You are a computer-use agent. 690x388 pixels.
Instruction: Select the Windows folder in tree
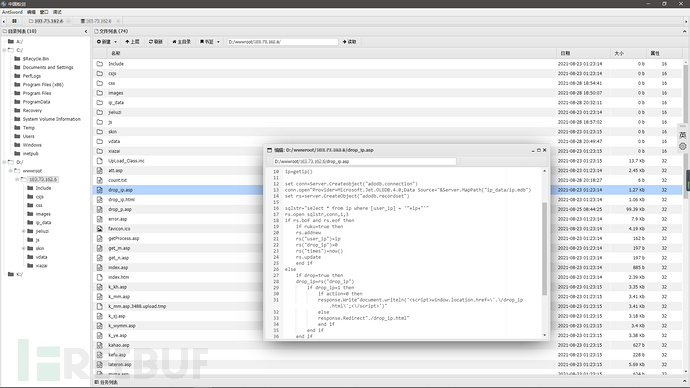(x=32, y=145)
